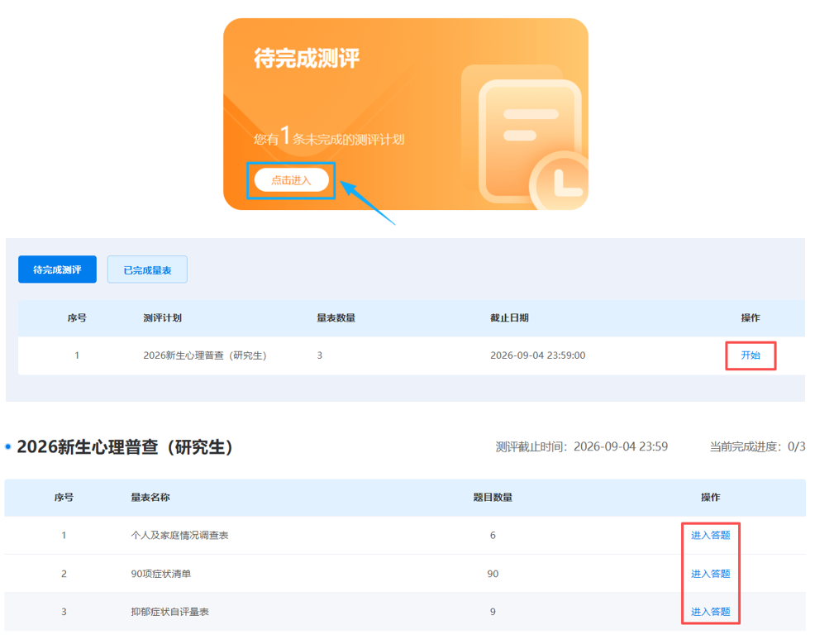
Task: Switch to the 待完成测评 tab
Action: tap(57, 270)
